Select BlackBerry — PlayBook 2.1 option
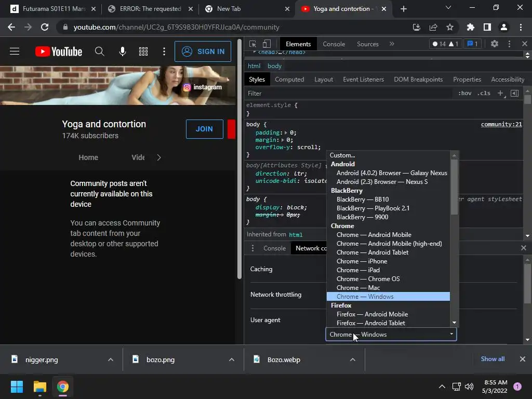Image resolution: width=532 pixels, height=399 pixels. pyautogui.click(x=388, y=208)
